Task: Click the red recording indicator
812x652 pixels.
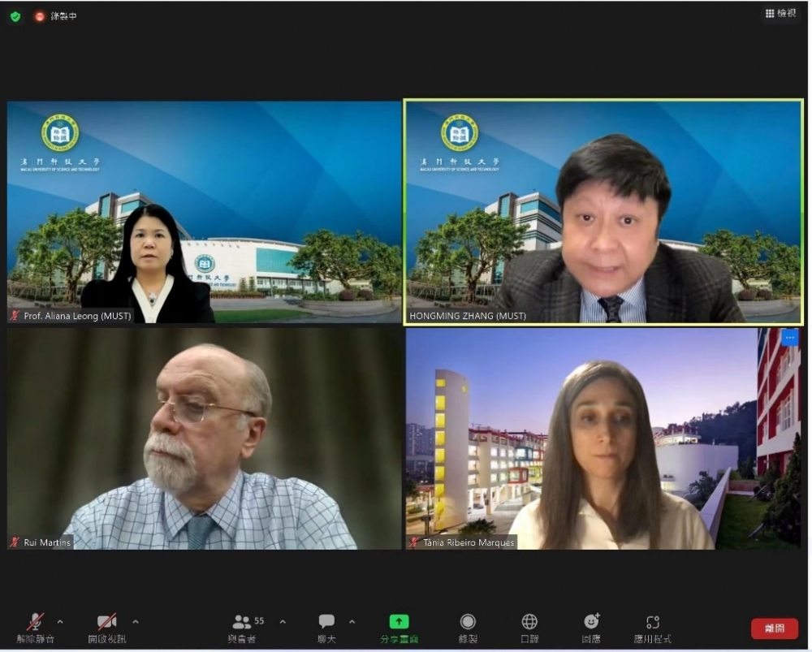Action: (x=39, y=16)
